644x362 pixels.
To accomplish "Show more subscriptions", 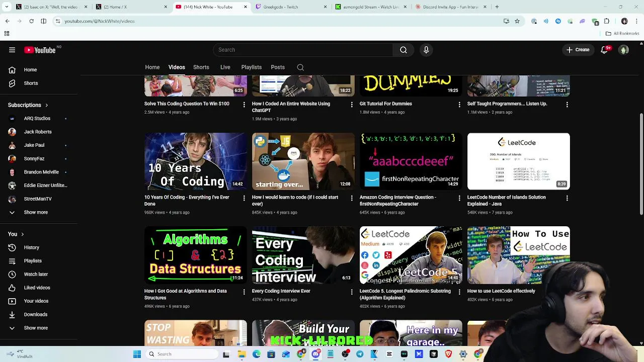I will (36, 212).
